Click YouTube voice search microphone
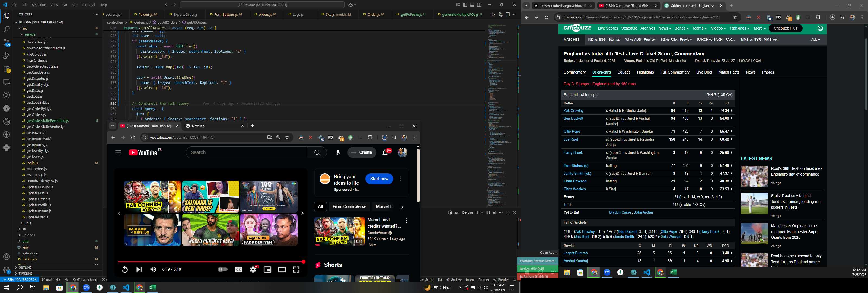 point(338,152)
